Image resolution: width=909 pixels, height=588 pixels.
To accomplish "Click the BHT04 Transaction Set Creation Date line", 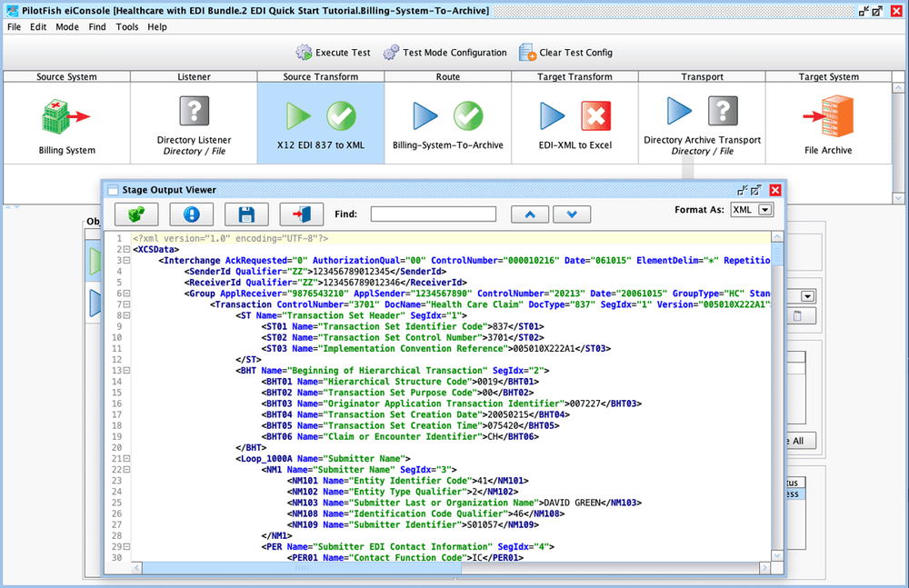I will (415, 414).
